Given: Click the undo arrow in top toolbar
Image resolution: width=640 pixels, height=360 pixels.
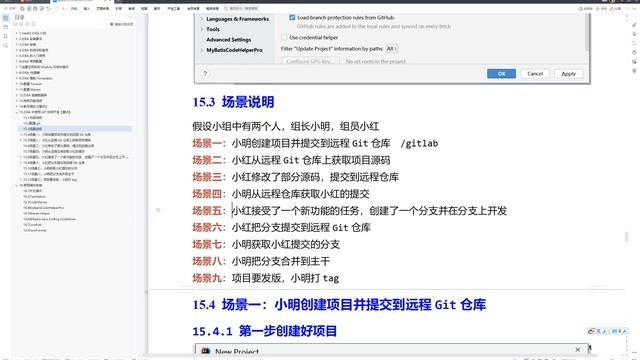Looking at the screenshot, I should (x=49, y=9).
